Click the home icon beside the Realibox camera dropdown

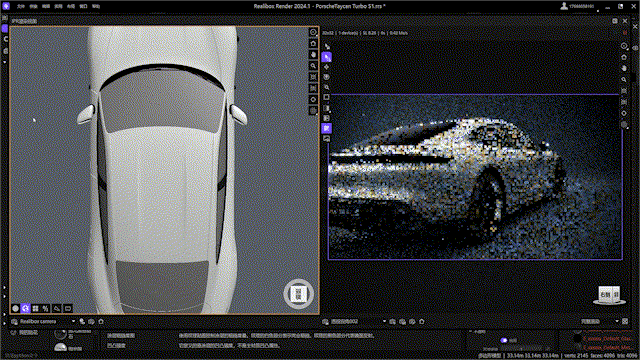101,322
